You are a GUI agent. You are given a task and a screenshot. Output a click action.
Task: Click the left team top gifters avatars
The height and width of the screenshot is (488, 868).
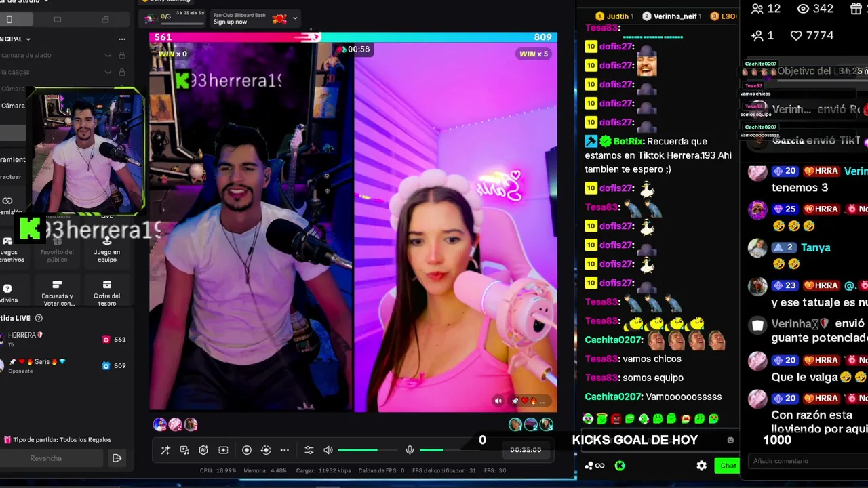(x=175, y=424)
